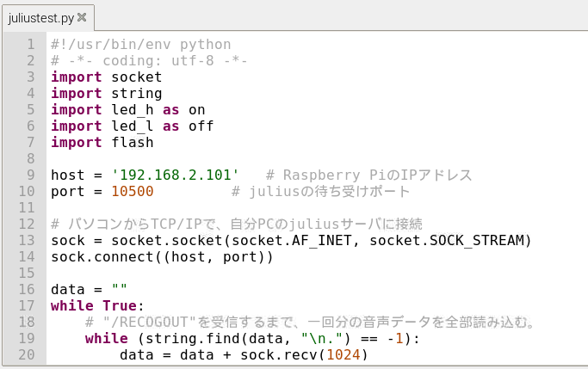Viewport: 588px width, 369px height.
Task: Click the 'off' alias on line 6
Action: 201,126
